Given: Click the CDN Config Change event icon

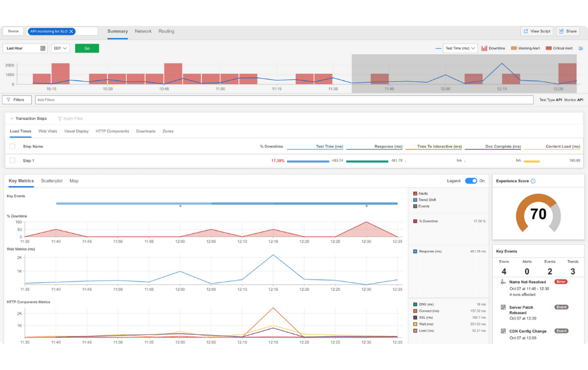Looking at the screenshot, I should 503,331.
